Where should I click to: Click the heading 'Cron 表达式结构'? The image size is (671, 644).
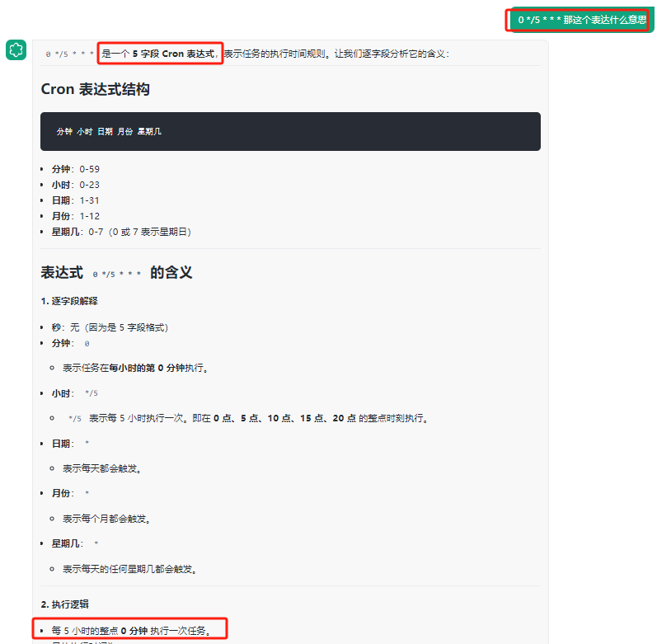(95, 89)
